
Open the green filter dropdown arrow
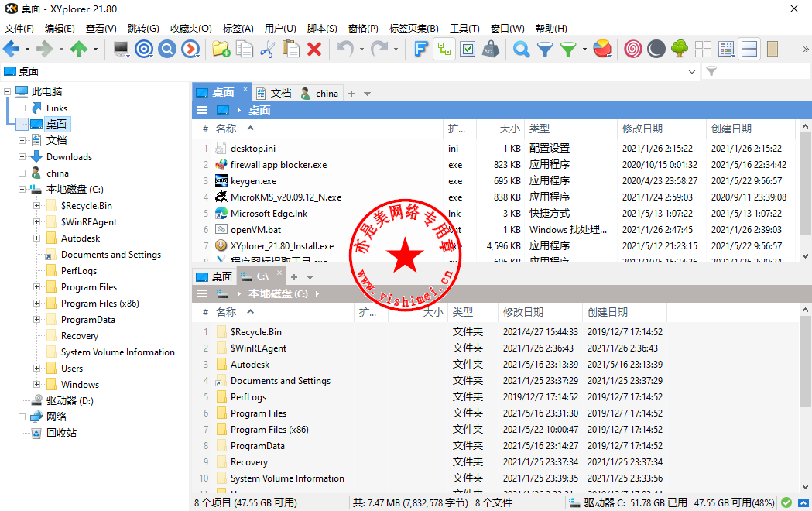click(584, 50)
